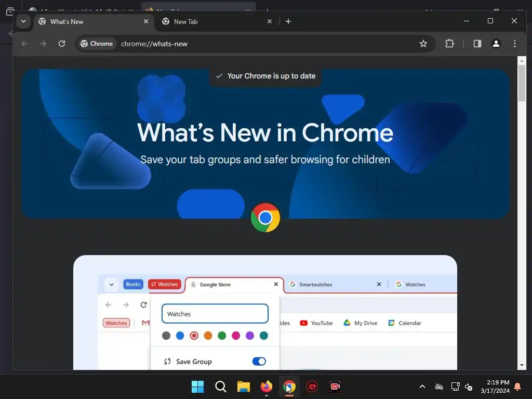532x399 pixels.
Task: Click the page scrollbar up arrow
Action: pyautogui.click(x=522, y=60)
